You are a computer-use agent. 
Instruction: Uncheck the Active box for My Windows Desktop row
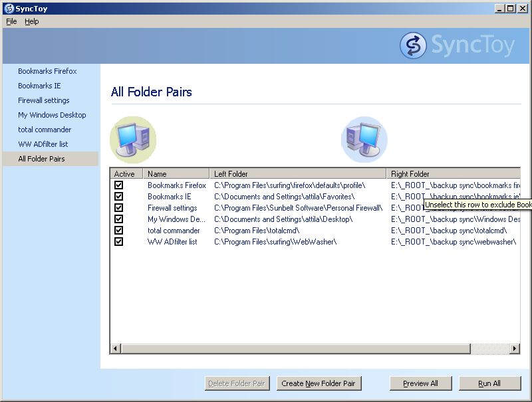click(119, 219)
